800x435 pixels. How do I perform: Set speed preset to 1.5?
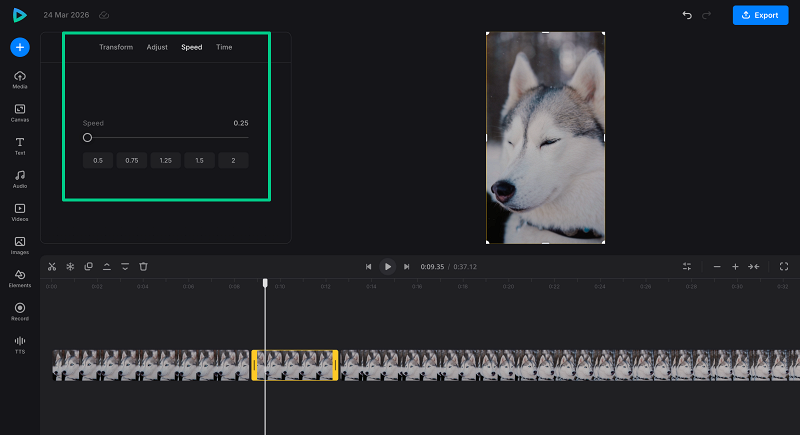[x=199, y=160]
